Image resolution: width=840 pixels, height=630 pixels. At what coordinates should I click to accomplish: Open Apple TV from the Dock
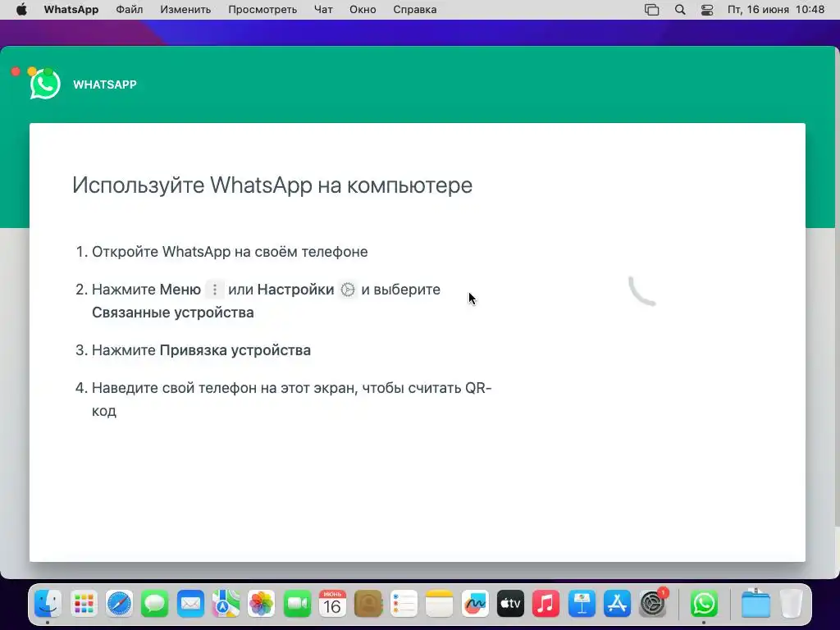point(510,605)
